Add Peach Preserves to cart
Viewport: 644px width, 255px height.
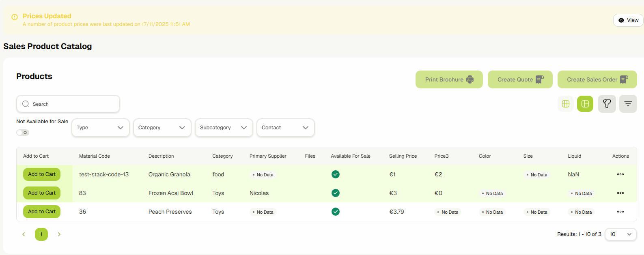42,212
